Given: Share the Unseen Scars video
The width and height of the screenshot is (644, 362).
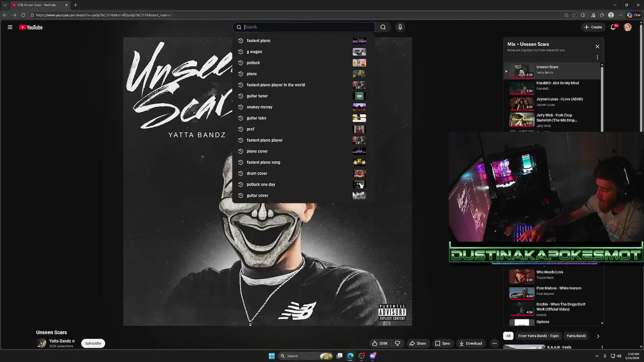Looking at the screenshot, I should click(418, 343).
